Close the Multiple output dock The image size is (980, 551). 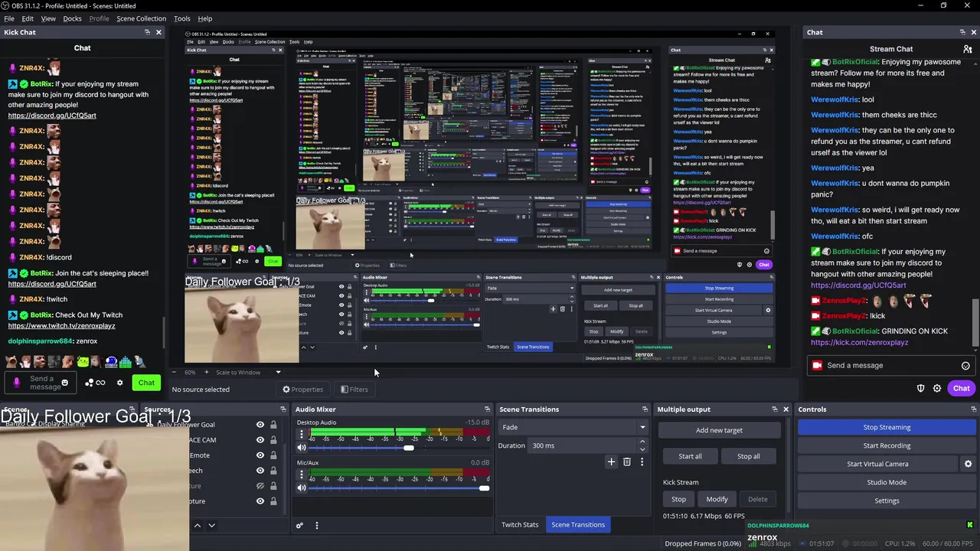786,409
